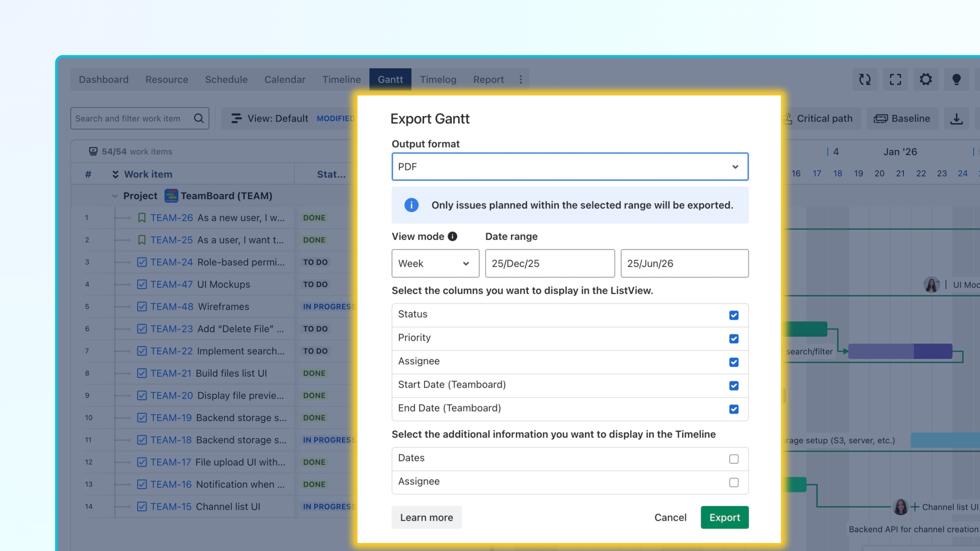Viewport: 980px width, 551px height.
Task: Switch to the Calendar tab
Action: pos(285,80)
